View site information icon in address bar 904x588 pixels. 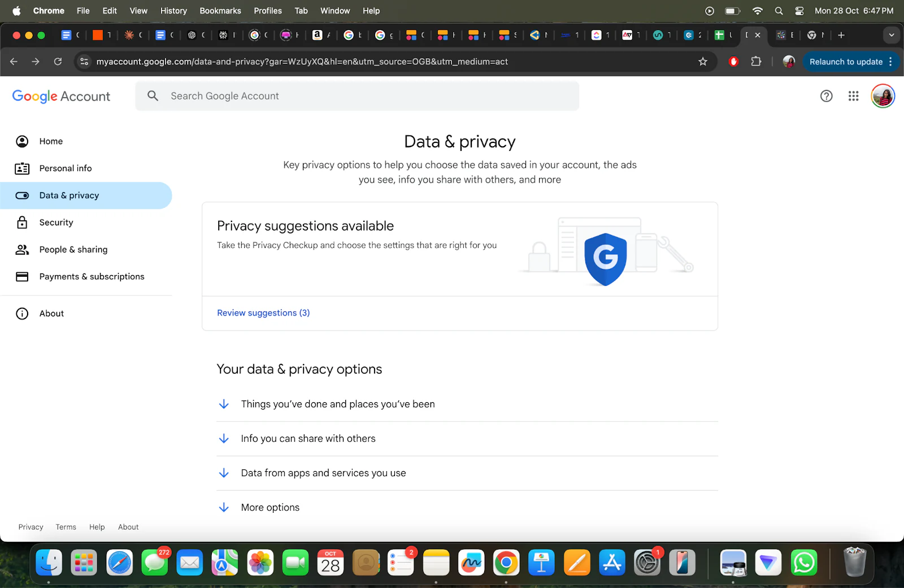(x=84, y=62)
